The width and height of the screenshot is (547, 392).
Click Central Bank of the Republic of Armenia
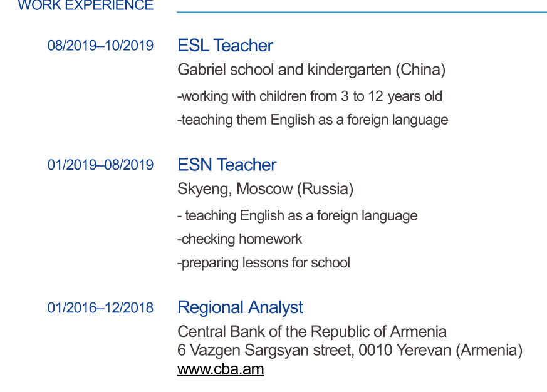[x=312, y=331]
